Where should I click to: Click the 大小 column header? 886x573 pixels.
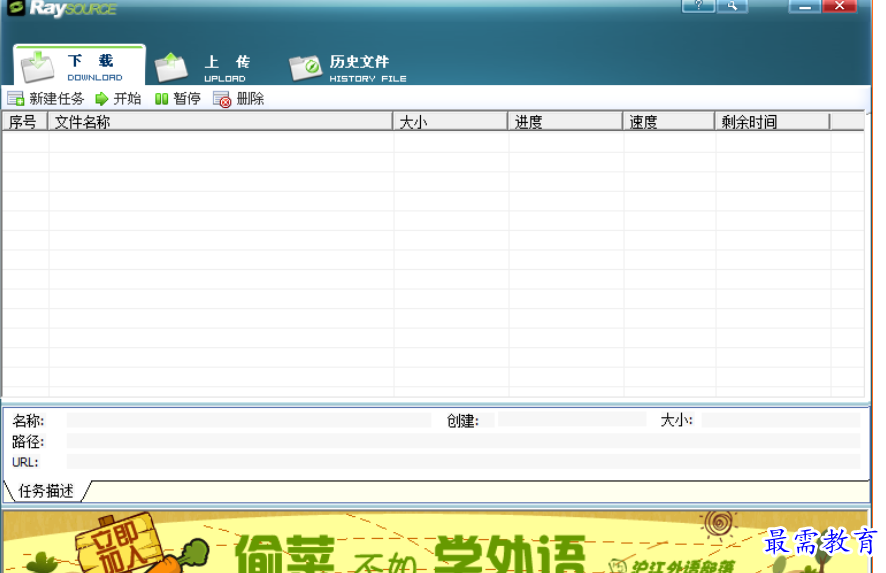[450, 122]
